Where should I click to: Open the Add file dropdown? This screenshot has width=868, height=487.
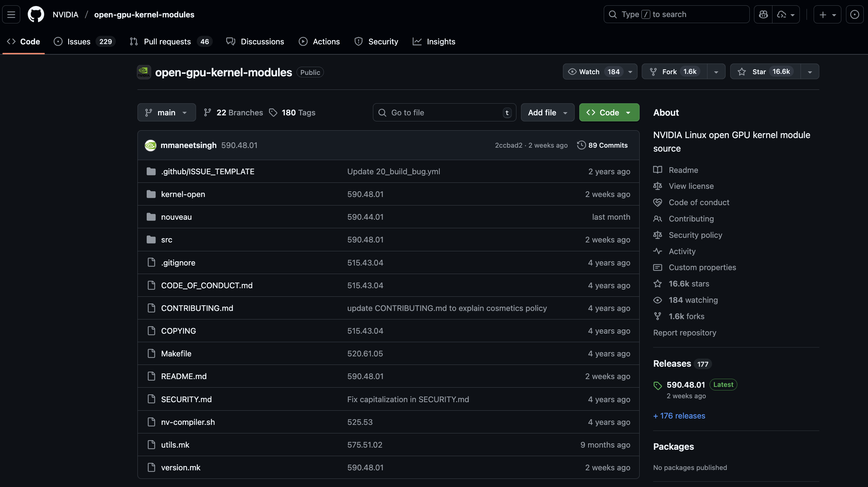pos(547,113)
